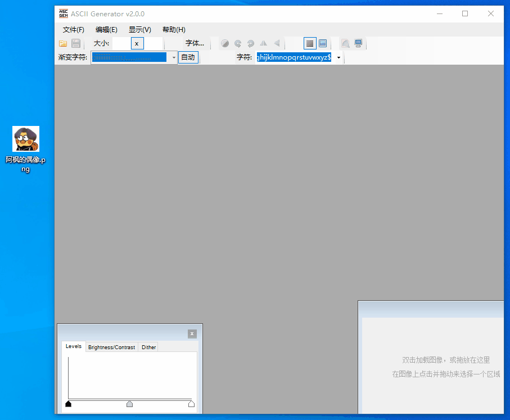
Task: Open the 帮助(H) menu
Action: [x=174, y=30]
